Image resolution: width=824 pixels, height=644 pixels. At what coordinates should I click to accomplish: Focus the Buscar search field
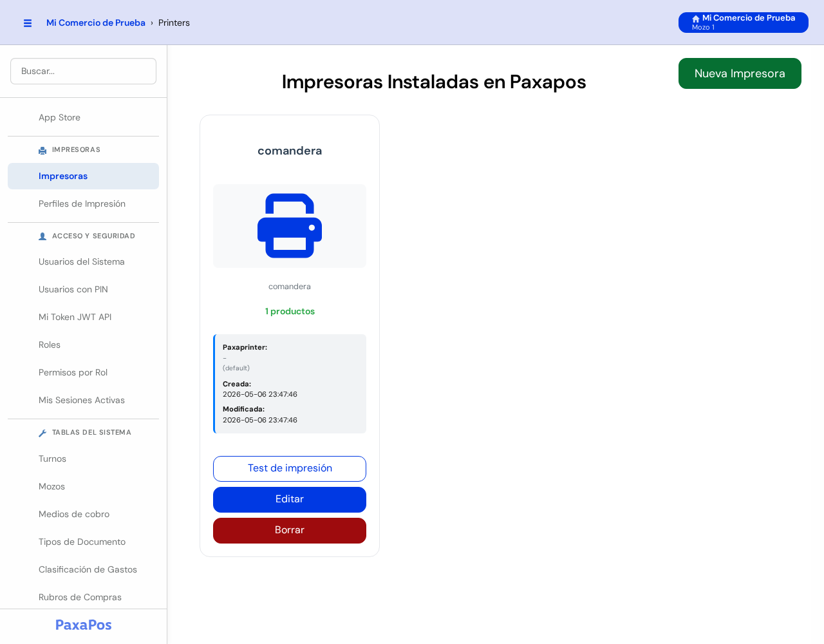[83, 71]
